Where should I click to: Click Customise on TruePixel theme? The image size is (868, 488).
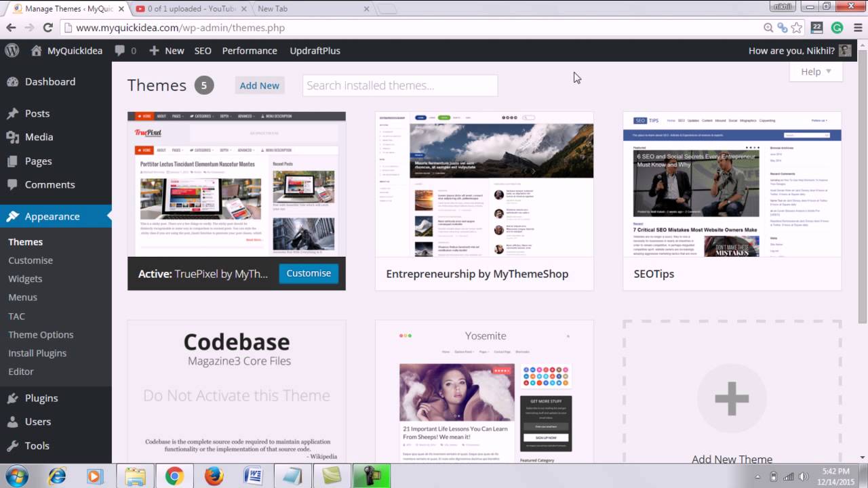click(x=309, y=273)
